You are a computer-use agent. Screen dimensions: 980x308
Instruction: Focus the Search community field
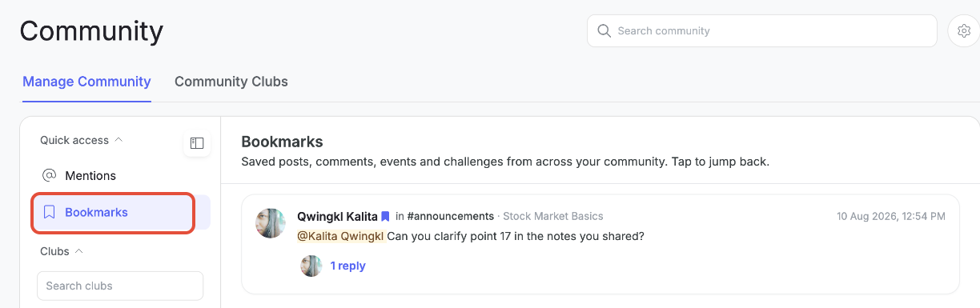coord(761,31)
